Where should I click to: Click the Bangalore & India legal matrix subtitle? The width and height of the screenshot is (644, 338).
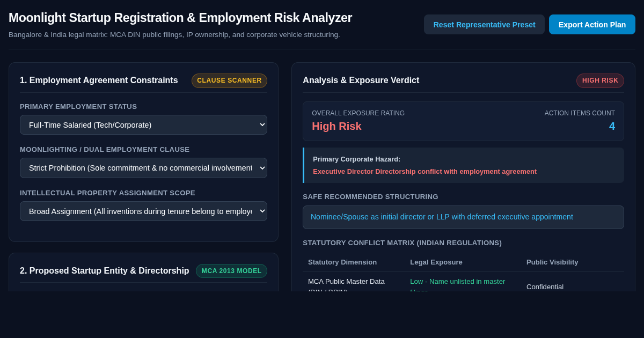coord(174,35)
